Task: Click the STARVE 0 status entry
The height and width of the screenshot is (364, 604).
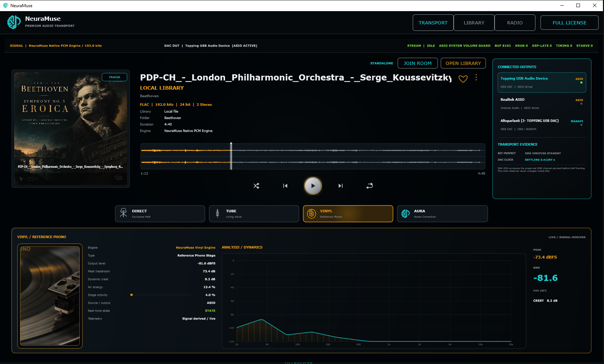Action: (585, 46)
